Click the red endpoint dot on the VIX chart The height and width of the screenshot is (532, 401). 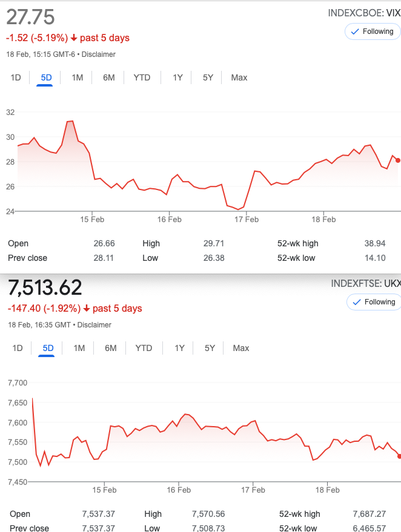(x=398, y=160)
